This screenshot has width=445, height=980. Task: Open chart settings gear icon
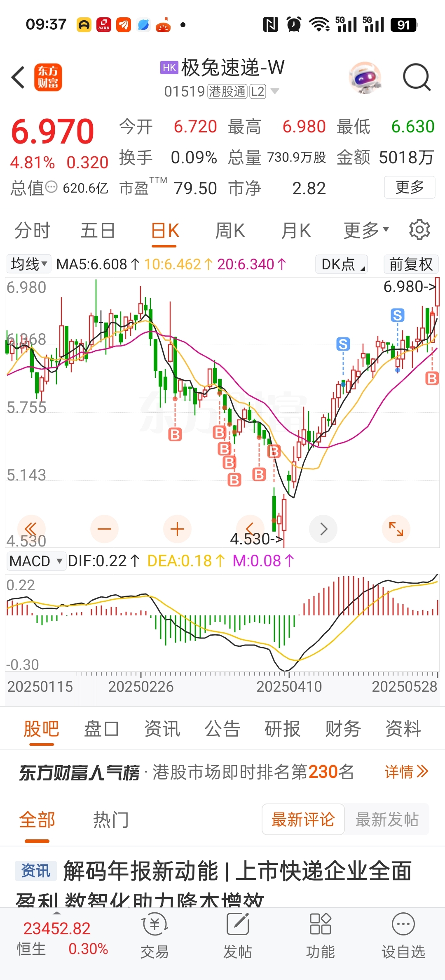click(419, 230)
